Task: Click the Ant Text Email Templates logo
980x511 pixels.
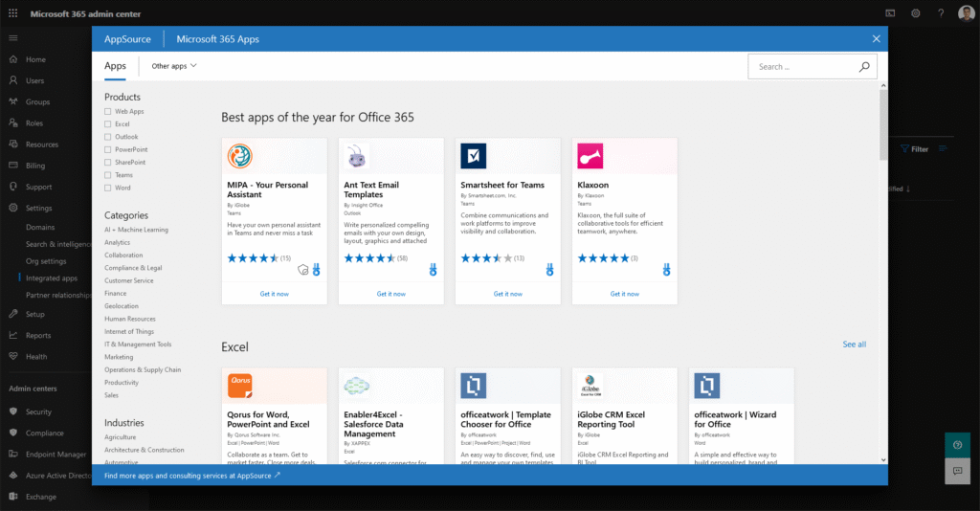Action: point(356,156)
